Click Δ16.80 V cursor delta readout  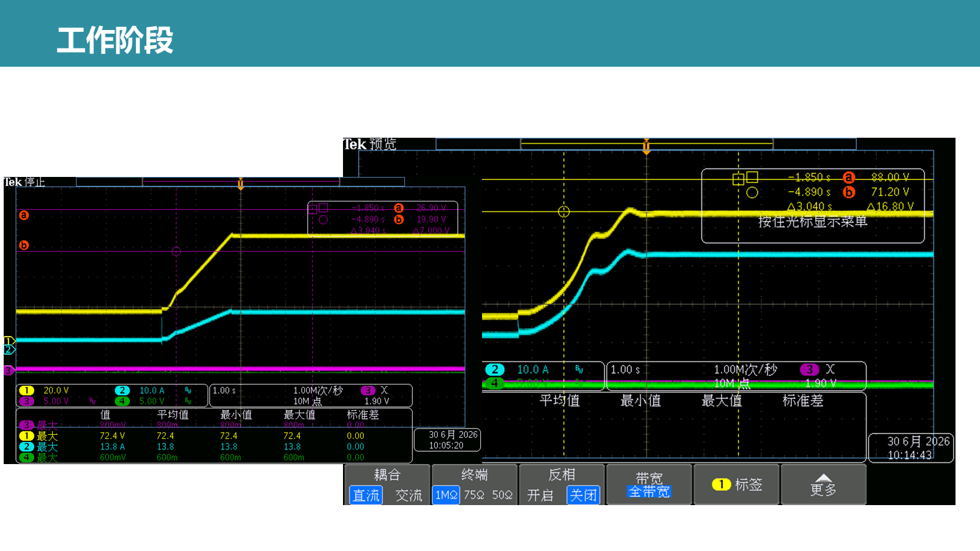[x=890, y=207]
